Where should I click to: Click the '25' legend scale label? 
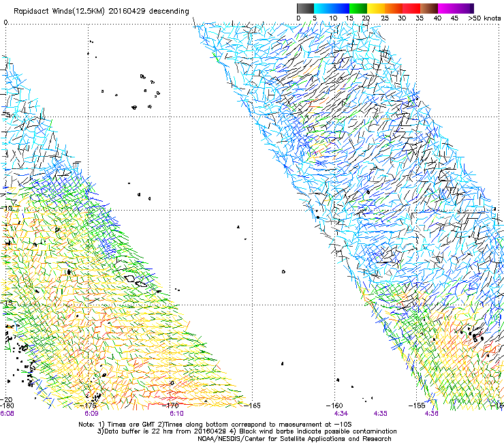(385, 18)
